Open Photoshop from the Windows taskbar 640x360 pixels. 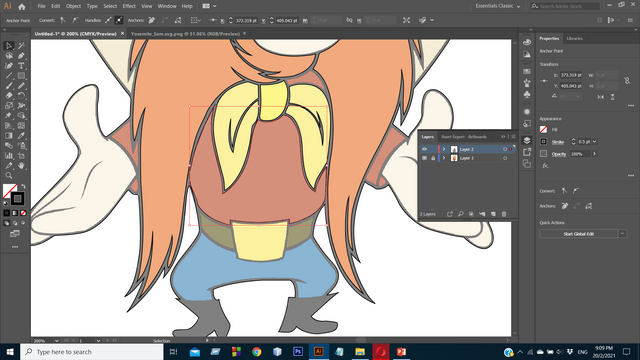coord(298,351)
